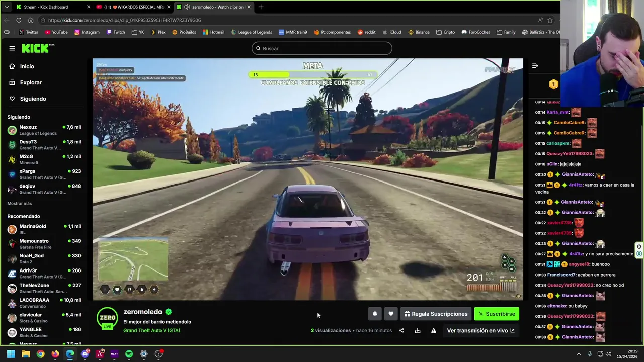Screen dimensions: 644x362
Task: Open zeromoledo avatar with LIVE badge
Action: pyautogui.click(x=107, y=319)
